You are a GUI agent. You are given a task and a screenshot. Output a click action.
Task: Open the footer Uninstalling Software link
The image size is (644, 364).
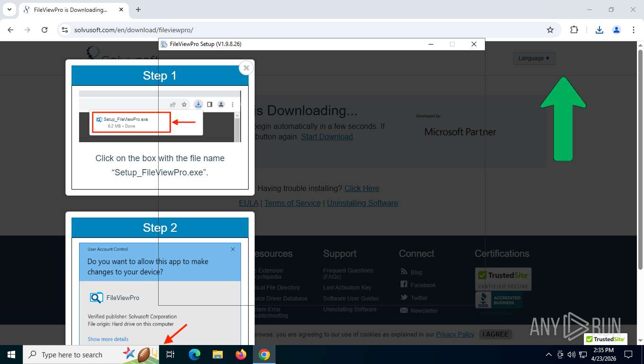350,309
